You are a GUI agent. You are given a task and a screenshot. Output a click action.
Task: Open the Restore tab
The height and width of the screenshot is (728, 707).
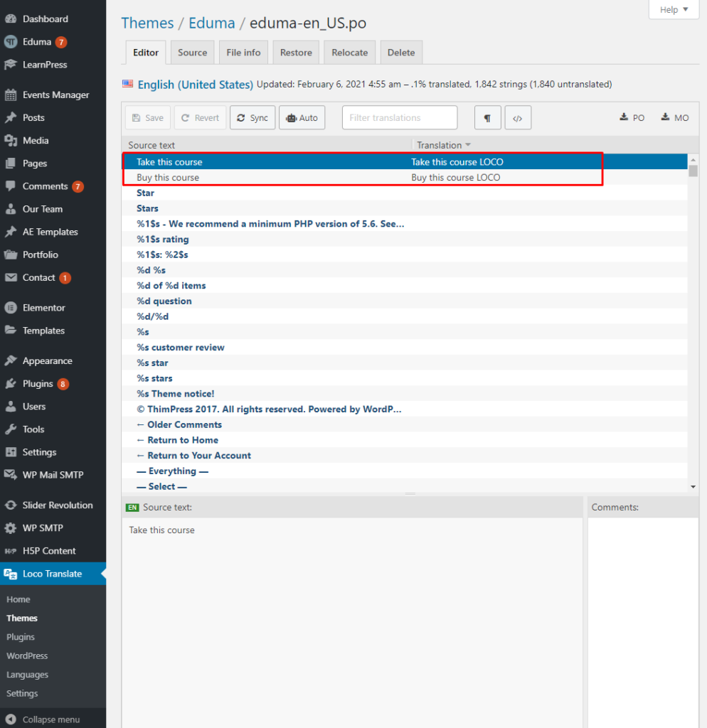[x=296, y=52]
